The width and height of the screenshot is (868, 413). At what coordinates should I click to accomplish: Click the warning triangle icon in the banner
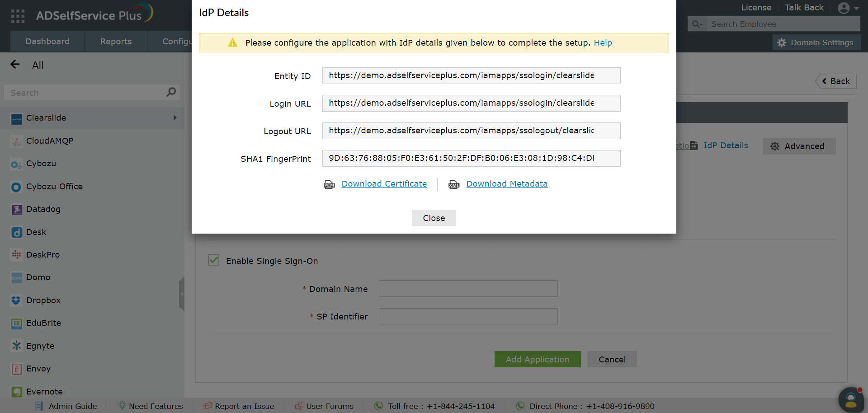232,43
